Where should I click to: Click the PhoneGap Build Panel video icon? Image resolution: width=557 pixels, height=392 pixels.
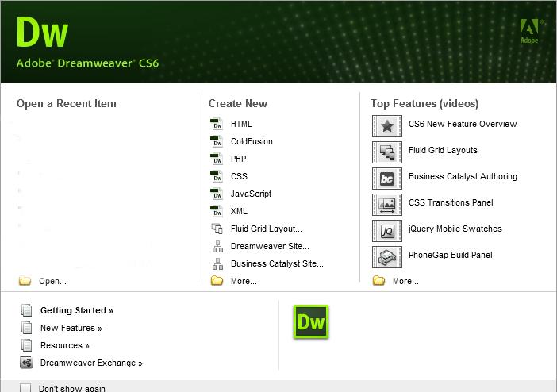coord(387,257)
